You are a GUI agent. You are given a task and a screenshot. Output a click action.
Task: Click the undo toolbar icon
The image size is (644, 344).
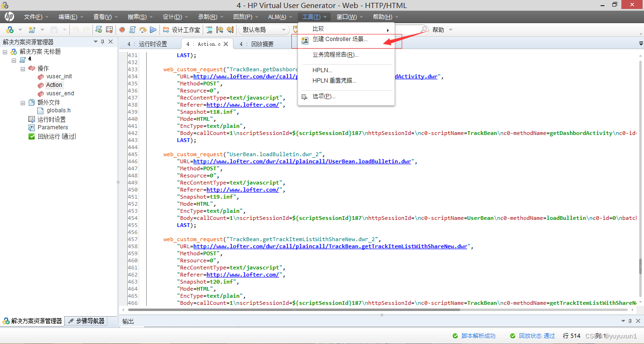76,30
